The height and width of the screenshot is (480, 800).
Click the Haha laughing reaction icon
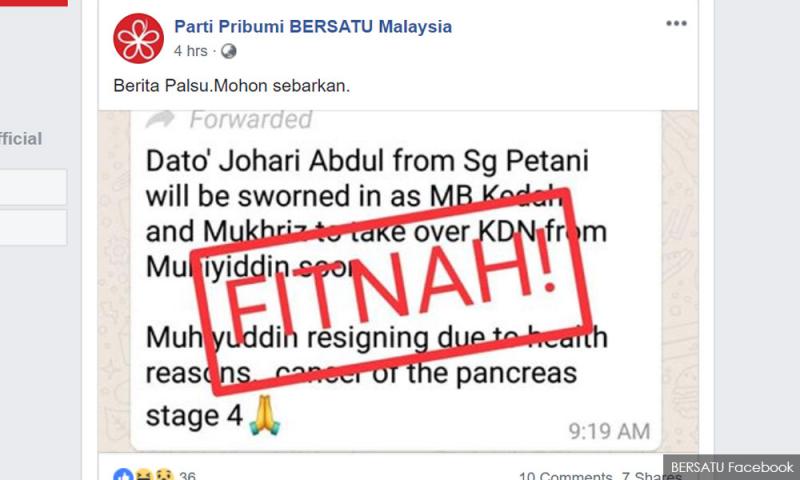[x=144, y=475]
